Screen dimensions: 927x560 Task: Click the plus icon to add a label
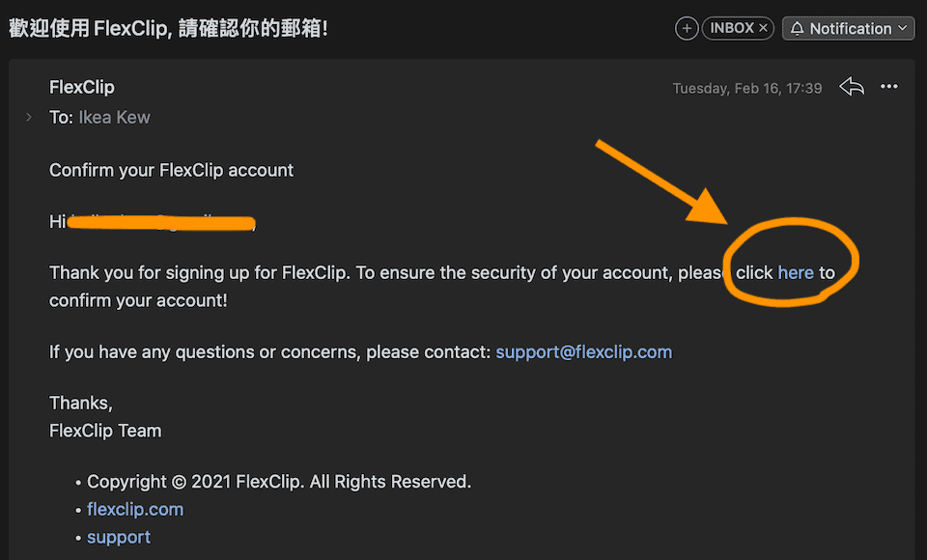[687, 29]
